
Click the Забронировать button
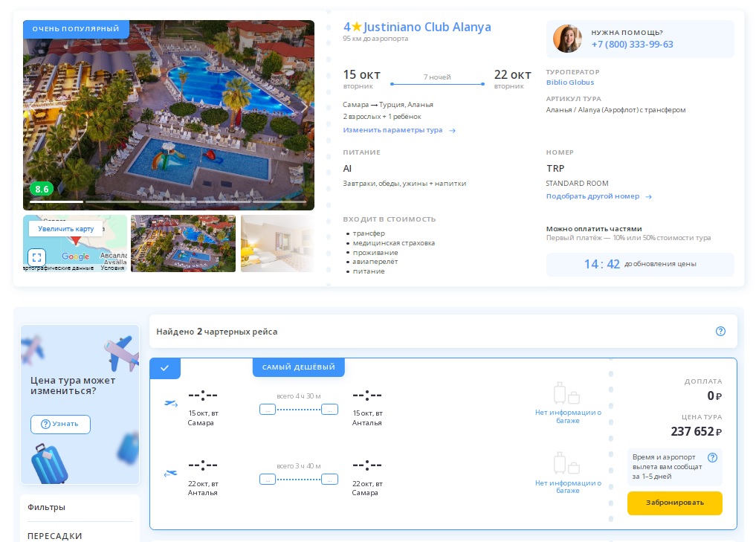pyautogui.click(x=674, y=503)
